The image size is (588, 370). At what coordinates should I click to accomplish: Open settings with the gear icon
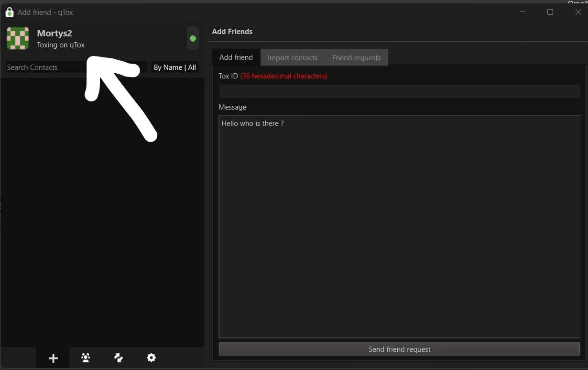click(151, 358)
